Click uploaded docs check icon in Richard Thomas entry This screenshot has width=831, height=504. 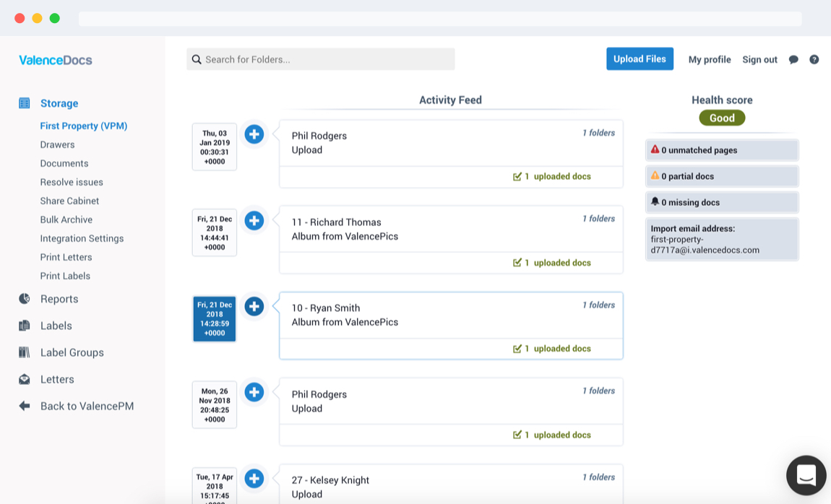[517, 263]
